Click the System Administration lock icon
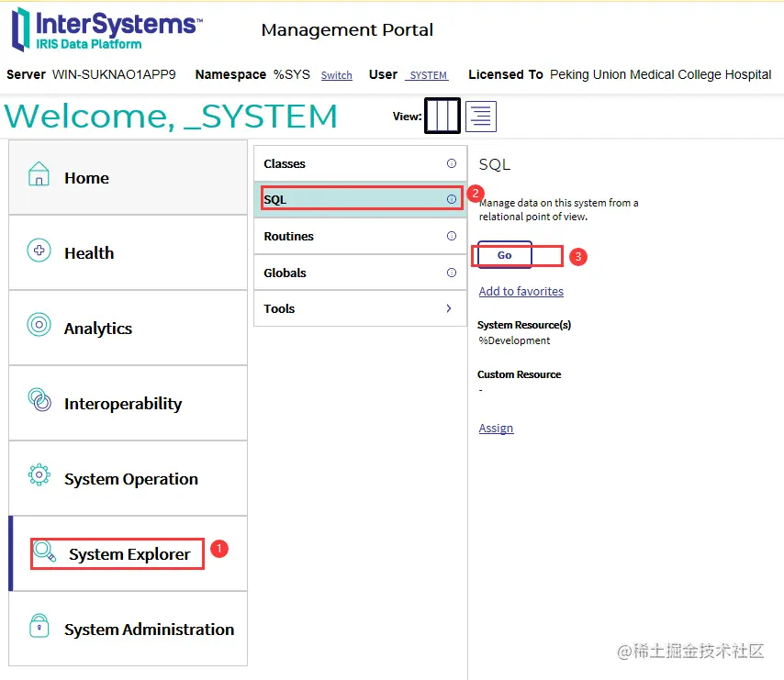The height and width of the screenshot is (680, 784). (x=39, y=626)
